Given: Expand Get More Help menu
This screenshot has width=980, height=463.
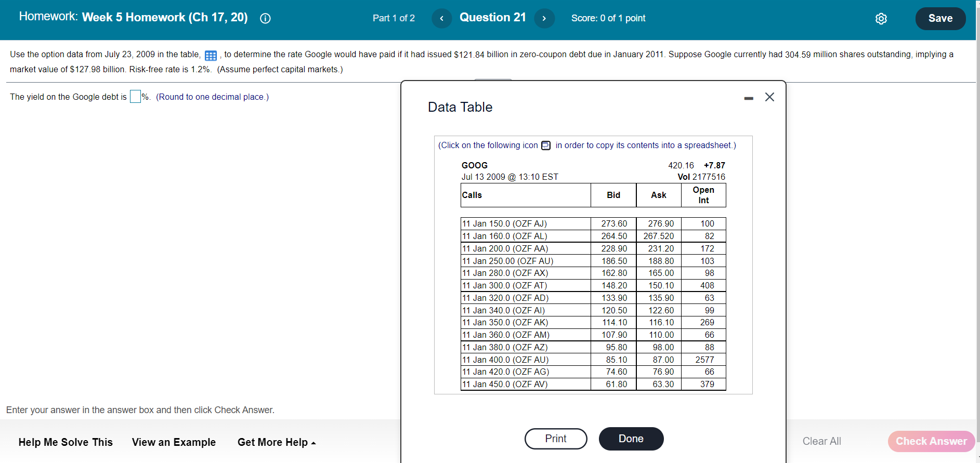Looking at the screenshot, I should (x=277, y=442).
